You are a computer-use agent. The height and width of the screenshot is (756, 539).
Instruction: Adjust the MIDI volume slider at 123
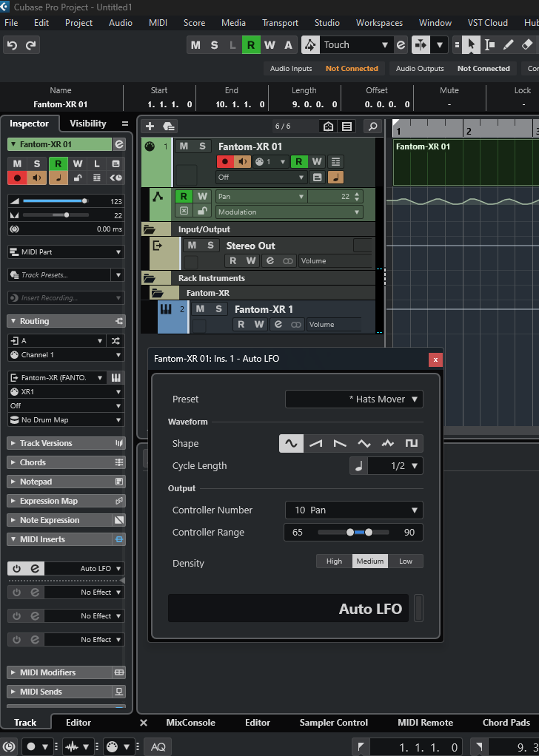coord(56,201)
